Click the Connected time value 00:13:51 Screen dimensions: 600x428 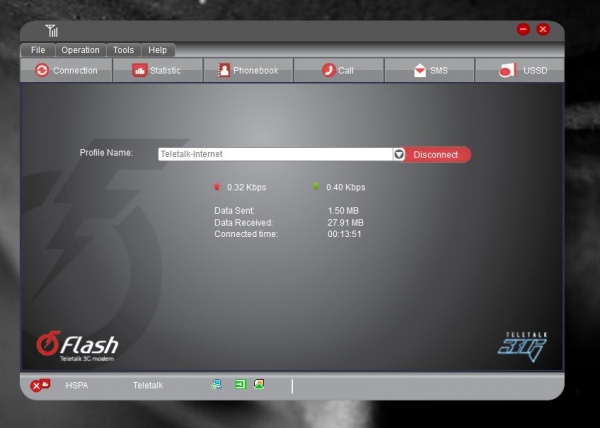(x=344, y=234)
